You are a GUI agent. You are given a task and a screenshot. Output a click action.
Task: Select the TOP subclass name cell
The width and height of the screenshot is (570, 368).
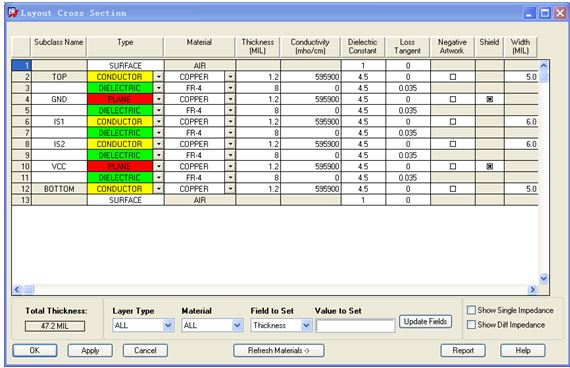click(59, 77)
